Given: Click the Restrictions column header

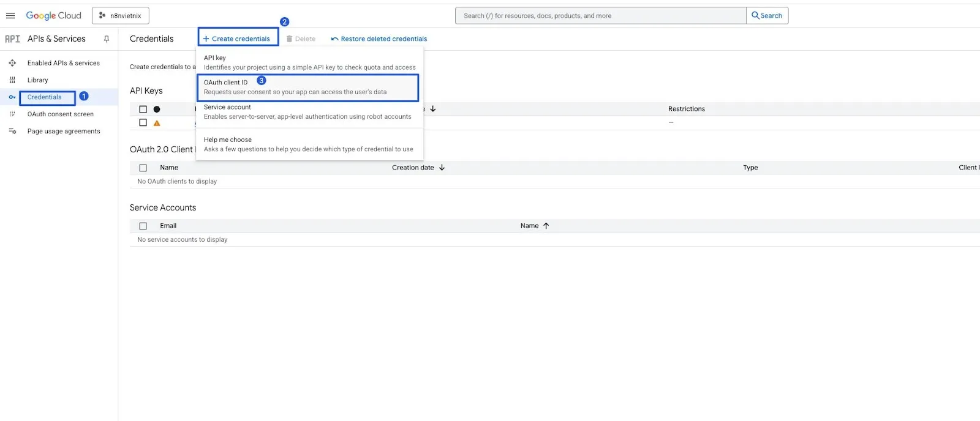Looking at the screenshot, I should coord(687,109).
